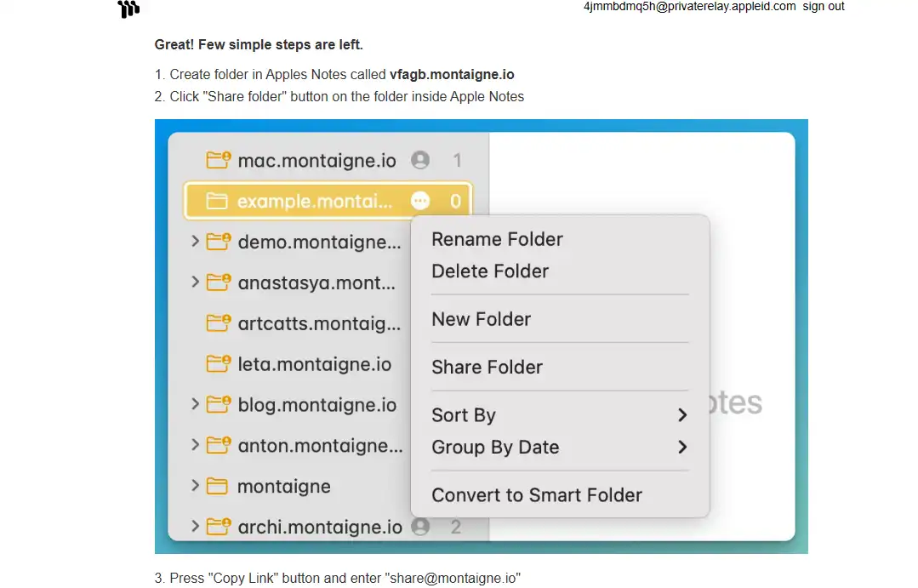This screenshot has width=918, height=588.
Task: Click the person badge next to archi.montaigne.io
Action: [420, 528]
